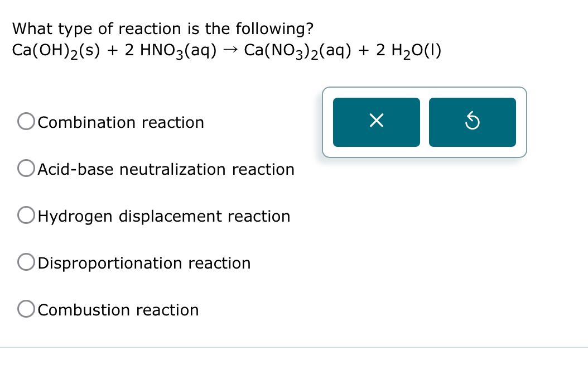Click the Combustion reaction label text

point(117,310)
